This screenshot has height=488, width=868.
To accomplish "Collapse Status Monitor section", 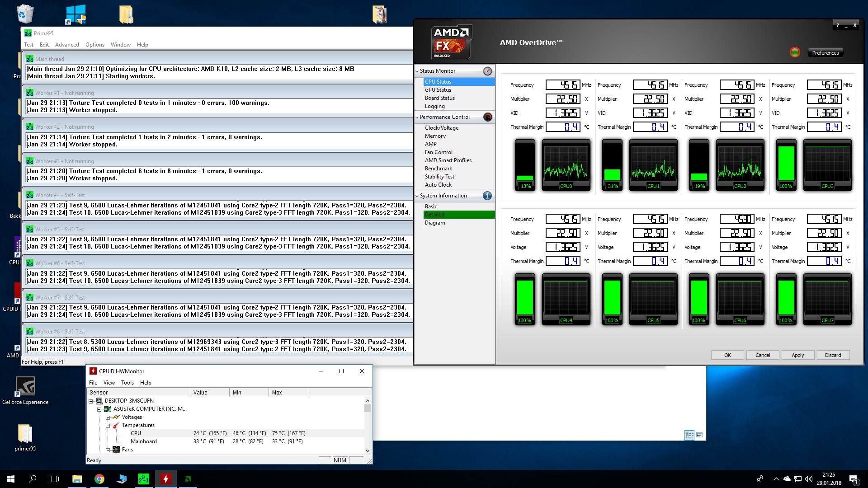I will (x=417, y=71).
